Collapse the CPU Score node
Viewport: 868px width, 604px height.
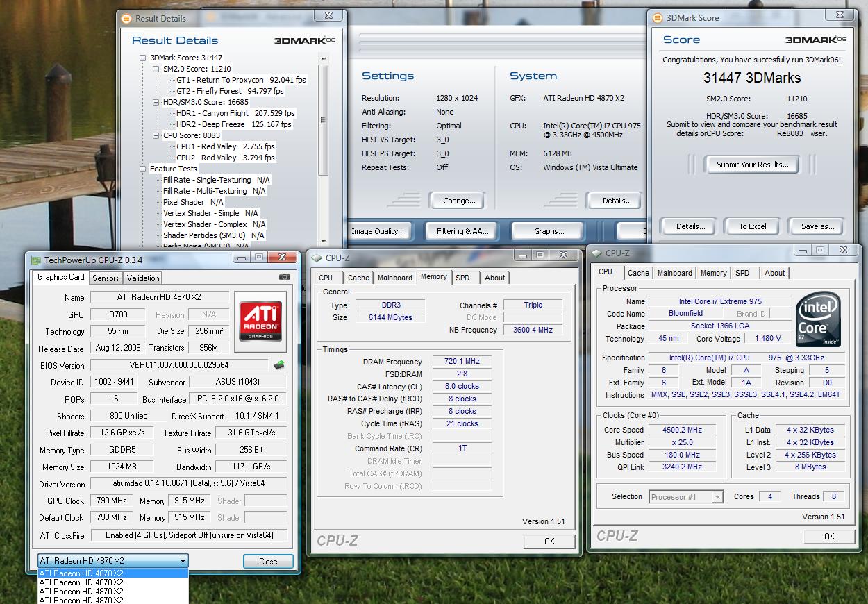pyautogui.click(x=156, y=135)
